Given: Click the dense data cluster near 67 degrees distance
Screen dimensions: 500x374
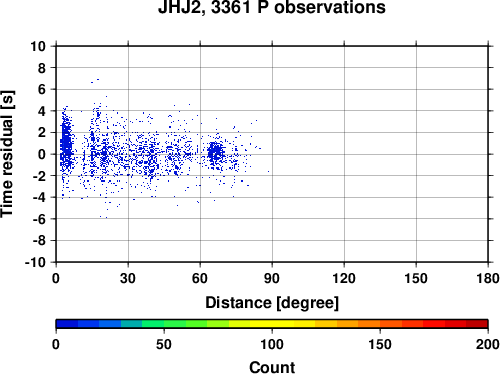Looking at the screenshot, I should coord(216,153).
